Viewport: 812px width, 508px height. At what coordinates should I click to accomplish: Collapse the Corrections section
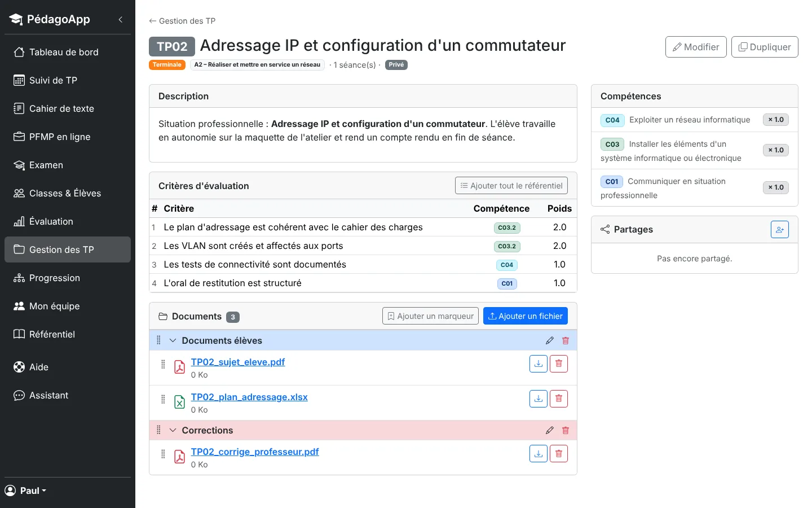click(x=173, y=430)
